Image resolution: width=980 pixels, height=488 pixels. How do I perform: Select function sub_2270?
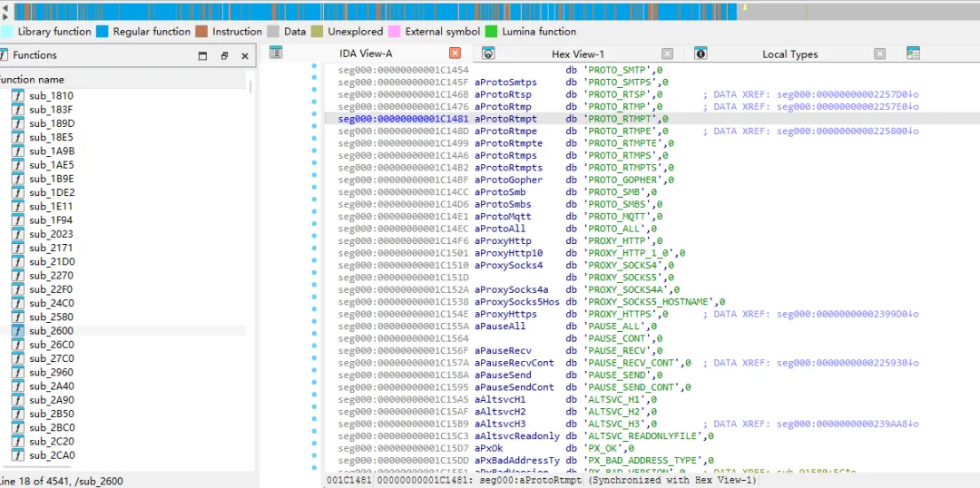point(51,276)
